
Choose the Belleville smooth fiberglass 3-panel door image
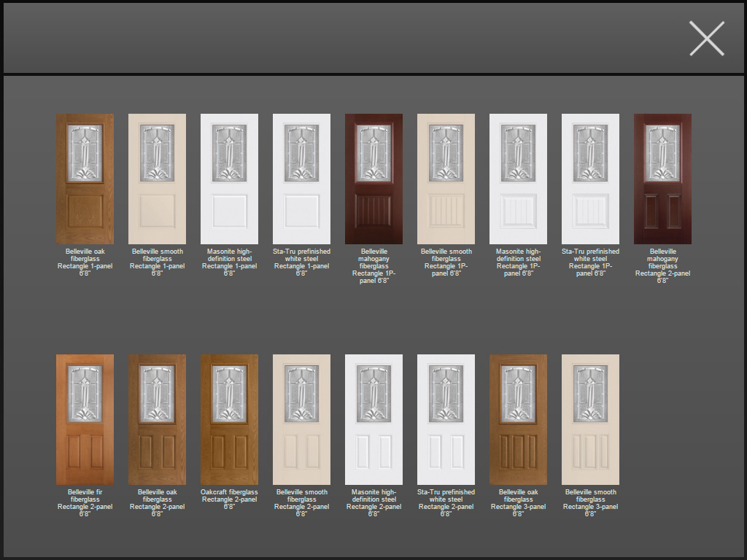pyautogui.click(x=590, y=419)
